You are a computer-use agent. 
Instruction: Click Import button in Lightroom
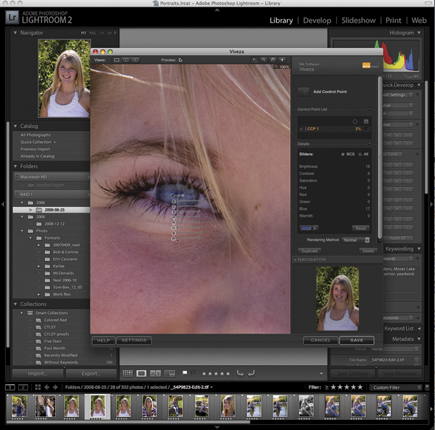point(37,373)
